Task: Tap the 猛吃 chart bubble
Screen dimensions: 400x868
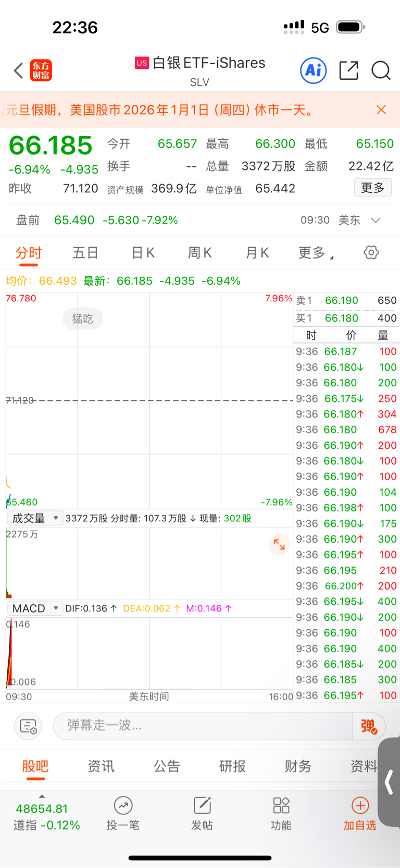Action: (83, 319)
